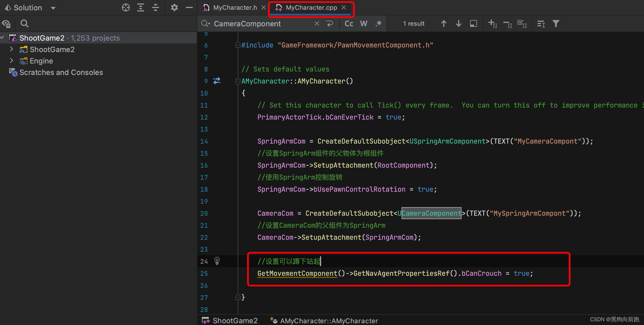Click AMyCharacter::AMyCharacter breadcrumb in status bar
This screenshot has height=325, width=644.
coord(329,321)
